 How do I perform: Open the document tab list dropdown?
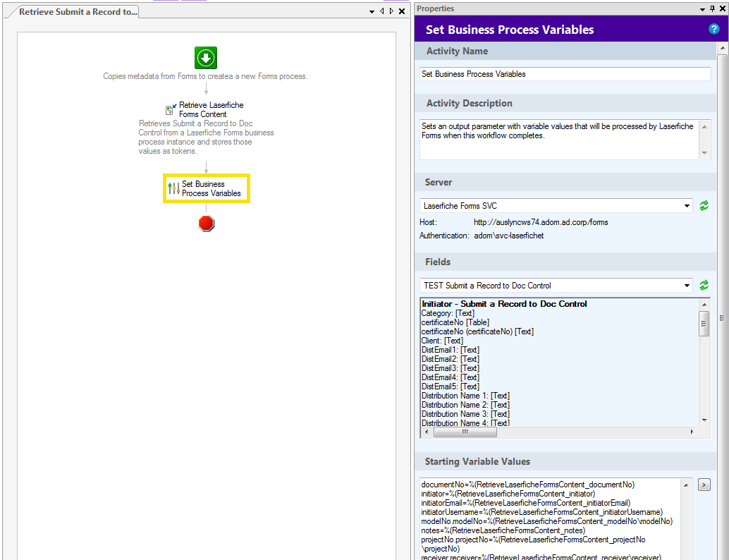click(x=372, y=11)
